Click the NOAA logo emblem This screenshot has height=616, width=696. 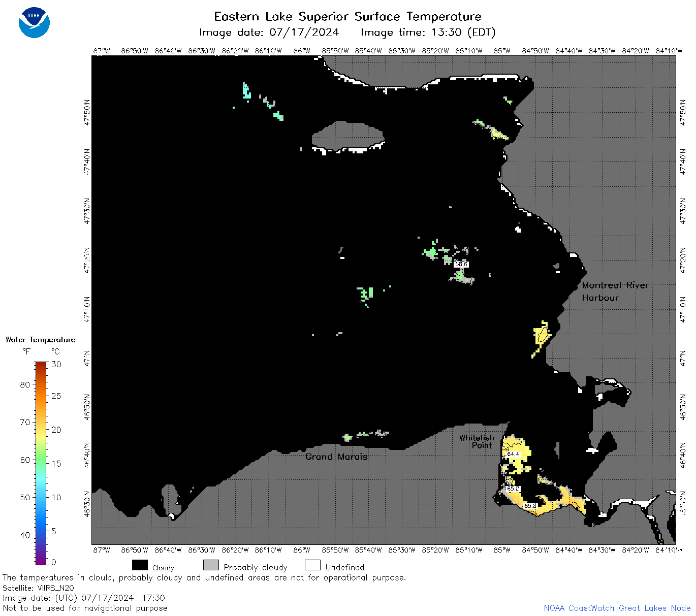(x=34, y=23)
